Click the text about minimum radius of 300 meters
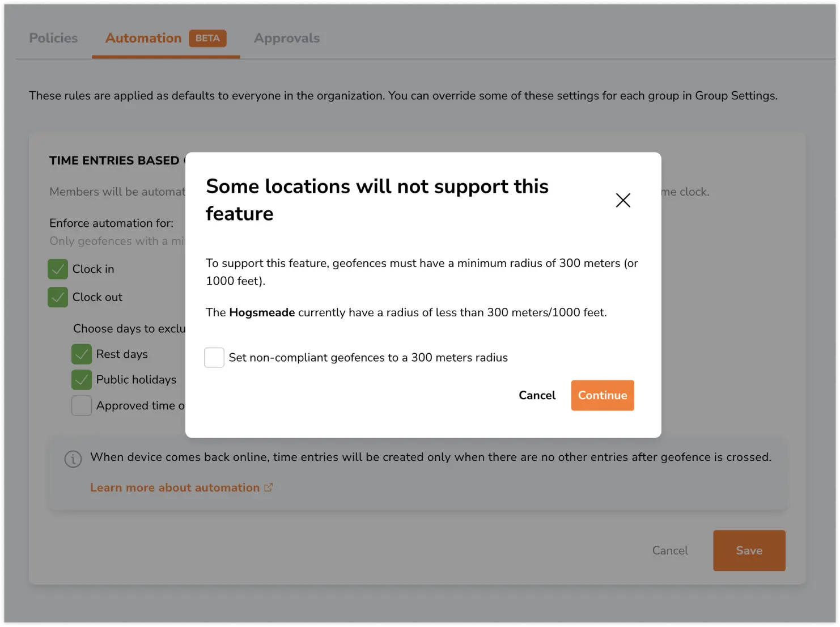This screenshot has height=627, width=840. 422,272
